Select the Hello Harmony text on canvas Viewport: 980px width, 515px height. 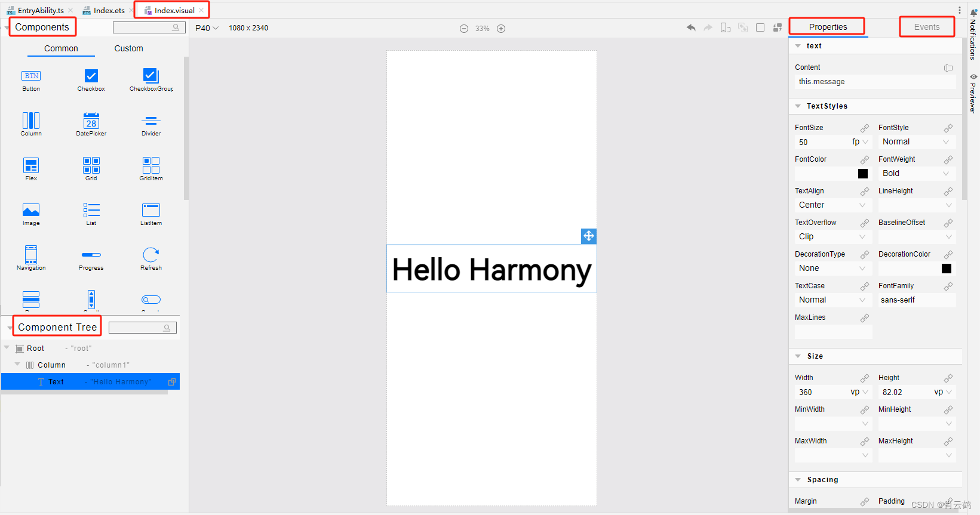[491, 269]
